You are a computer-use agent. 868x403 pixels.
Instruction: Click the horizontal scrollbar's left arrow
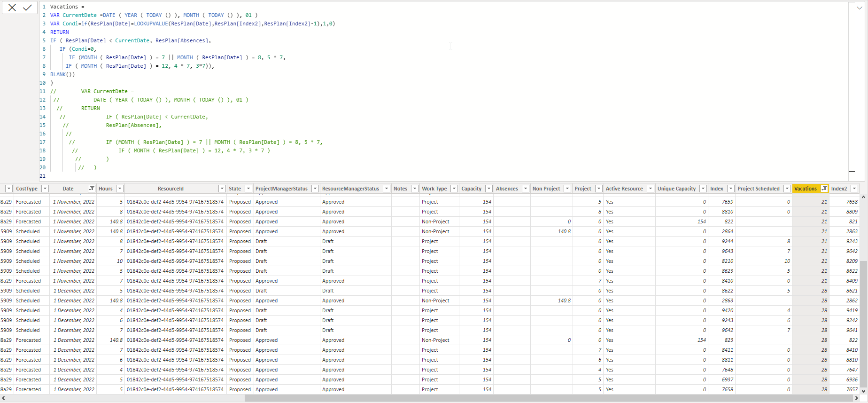point(3,398)
